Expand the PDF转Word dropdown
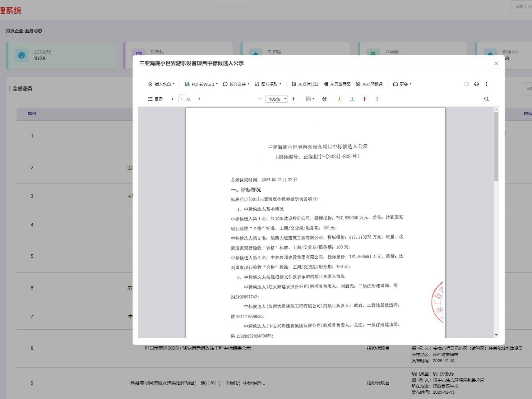Image resolution: width=532 pixels, height=399 pixels. 201,84
